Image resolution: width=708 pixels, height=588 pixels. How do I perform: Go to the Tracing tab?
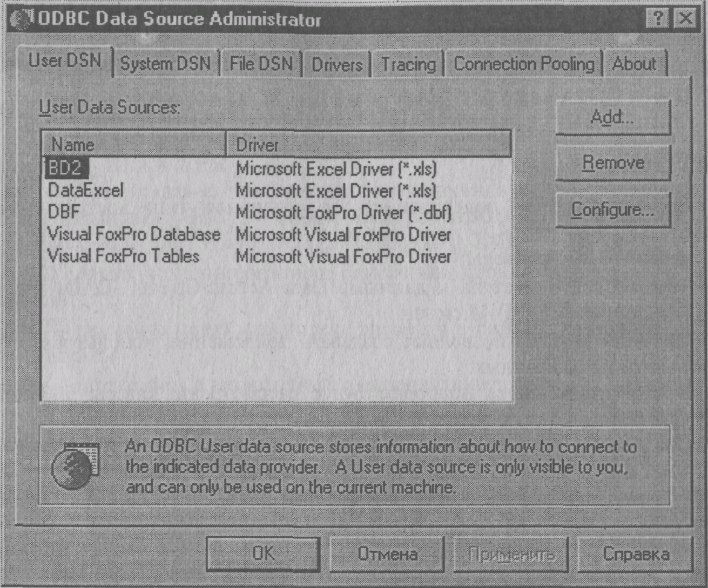408,64
